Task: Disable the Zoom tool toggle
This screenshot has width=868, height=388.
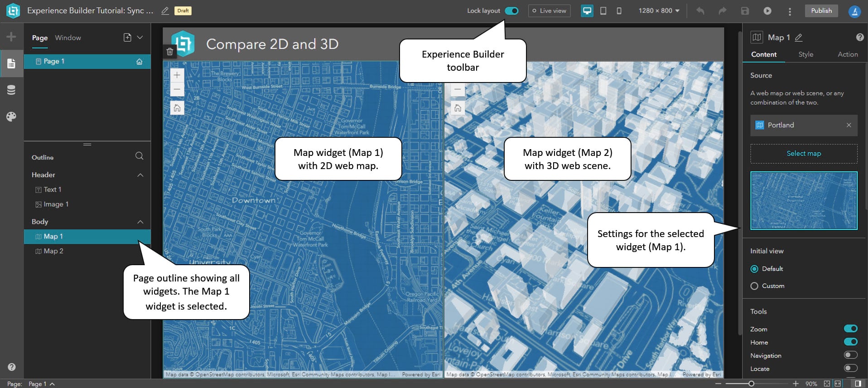Action: pos(850,329)
